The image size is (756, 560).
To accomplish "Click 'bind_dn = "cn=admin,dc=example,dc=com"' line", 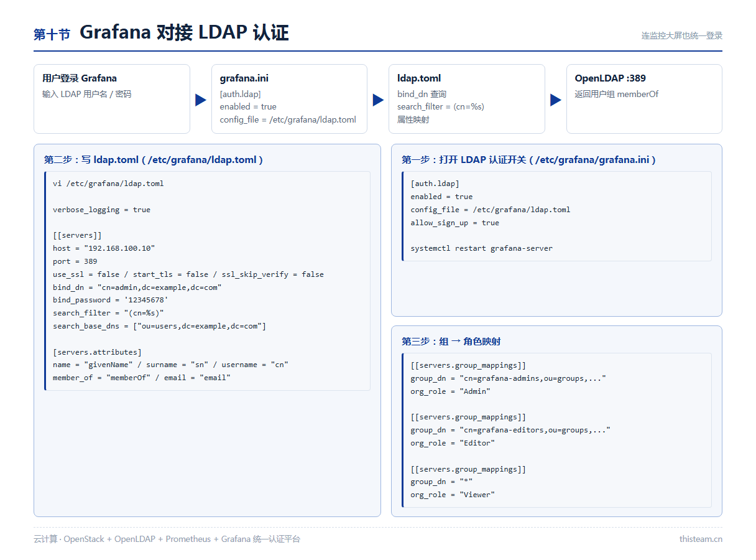I will pos(137,287).
